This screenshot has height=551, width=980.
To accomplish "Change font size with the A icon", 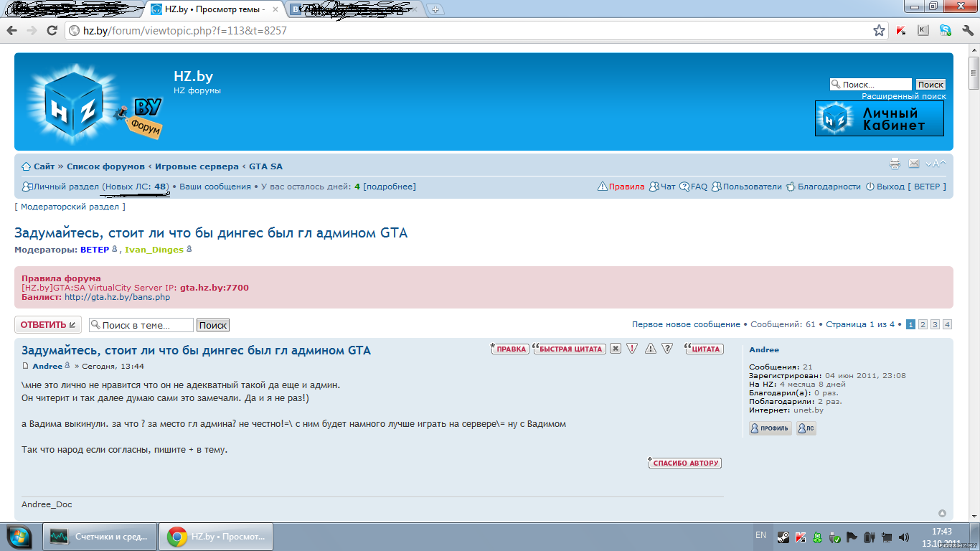I will [x=936, y=164].
